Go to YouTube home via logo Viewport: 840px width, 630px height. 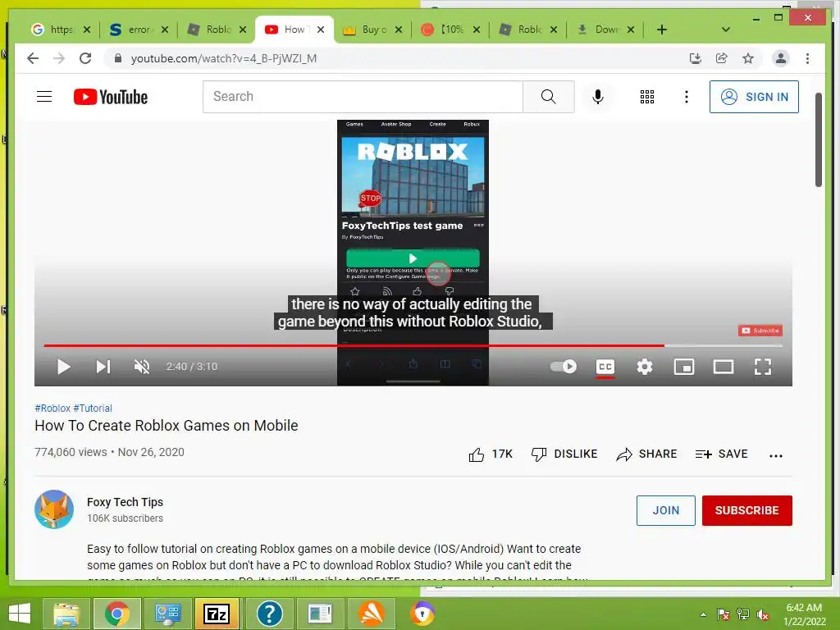pyautogui.click(x=111, y=97)
